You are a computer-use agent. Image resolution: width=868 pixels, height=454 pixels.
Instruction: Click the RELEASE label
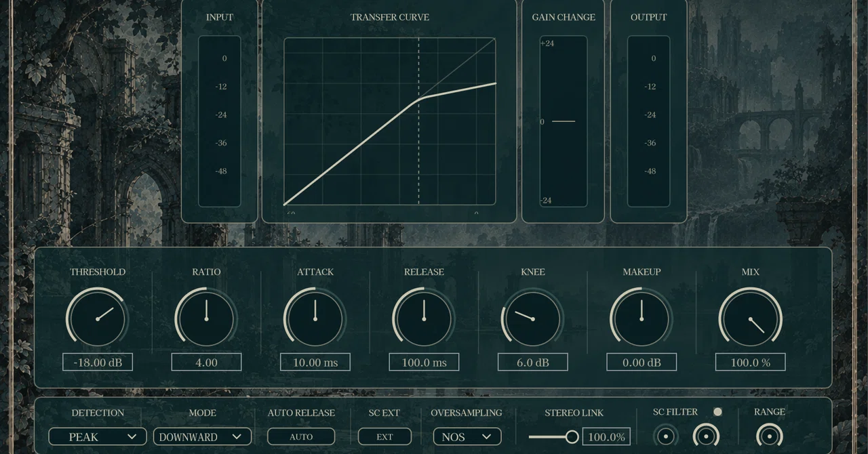coord(424,272)
